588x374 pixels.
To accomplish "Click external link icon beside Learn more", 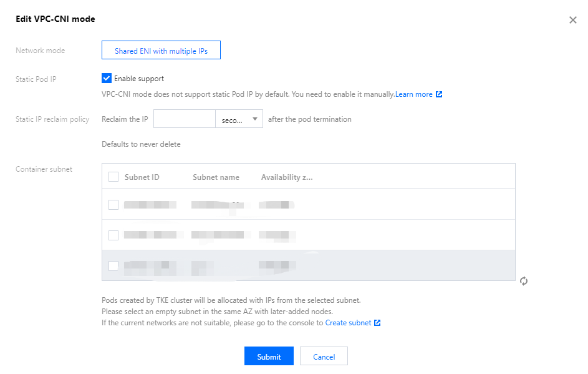I will tap(439, 94).
